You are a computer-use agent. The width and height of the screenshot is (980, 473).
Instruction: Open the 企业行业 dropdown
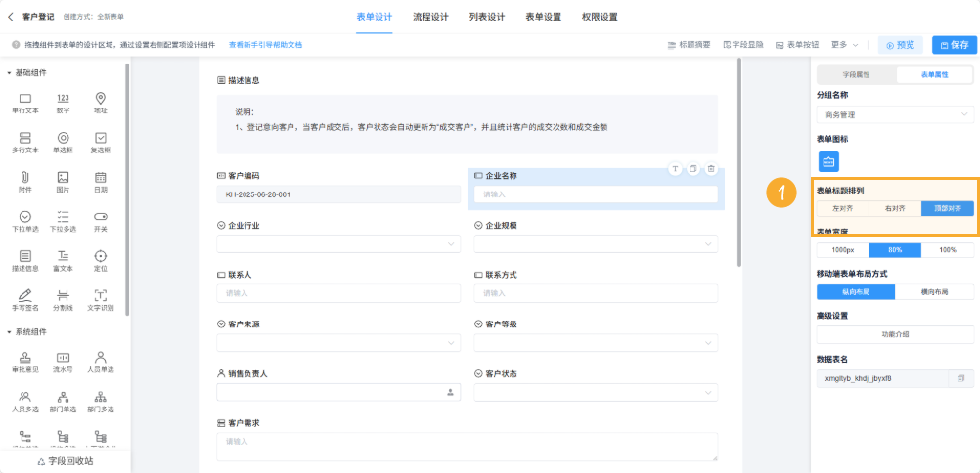click(338, 243)
